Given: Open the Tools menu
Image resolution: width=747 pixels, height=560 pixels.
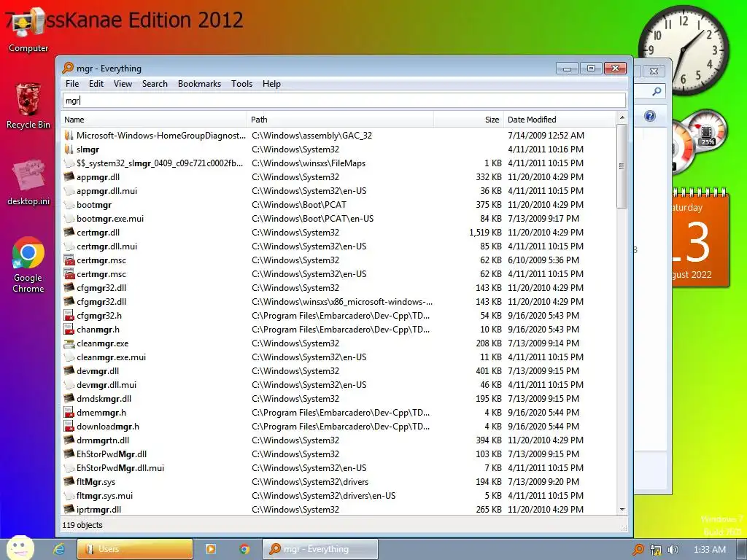Looking at the screenshot, I should [x=242, y=84].
